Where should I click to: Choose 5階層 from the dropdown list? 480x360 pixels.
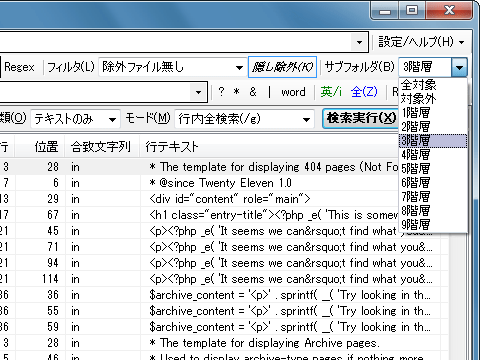point(433,169)
